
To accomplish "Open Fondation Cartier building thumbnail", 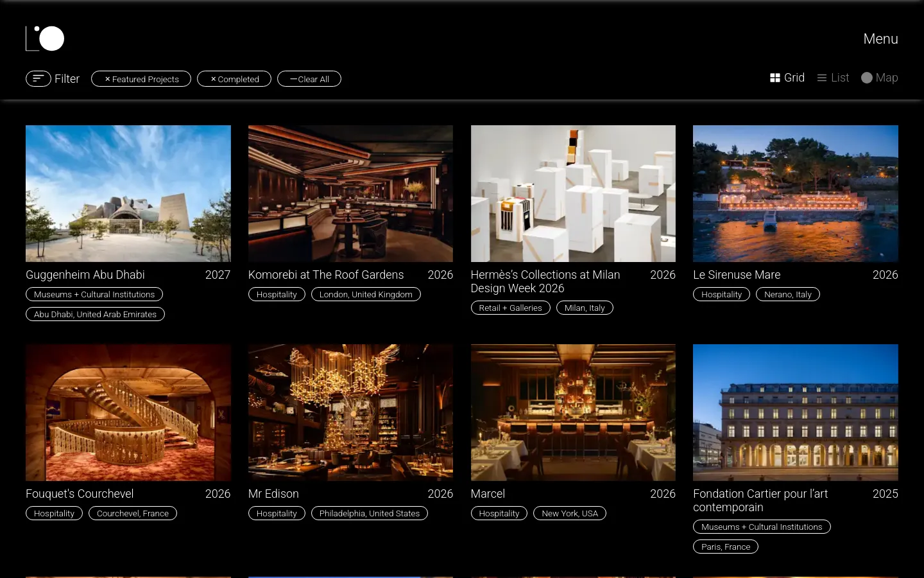I will pos(796,412).
